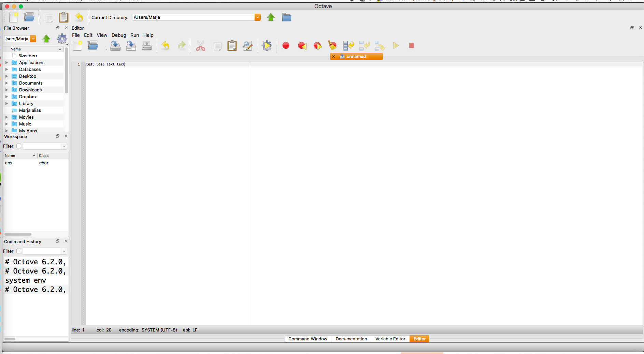Open the Current Directory dropdown
The image size is (644, 354).
[x=258, y=17]
